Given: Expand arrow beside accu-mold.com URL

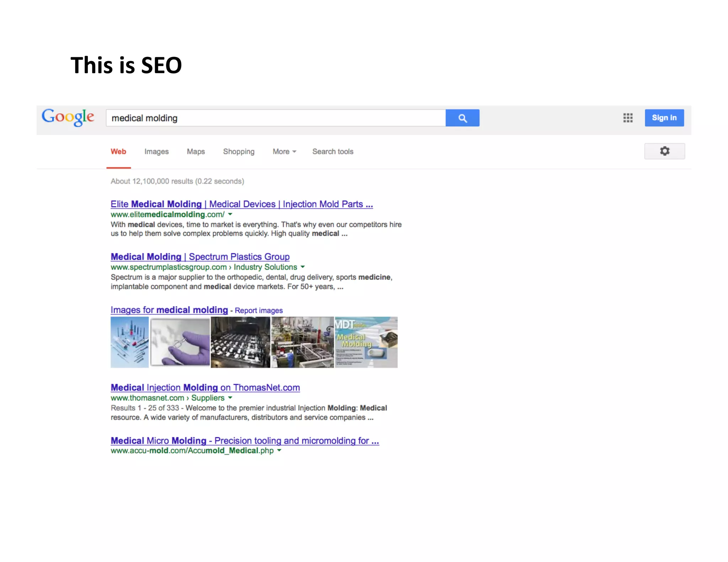Looking at the screenshot, I should (279, 450).
